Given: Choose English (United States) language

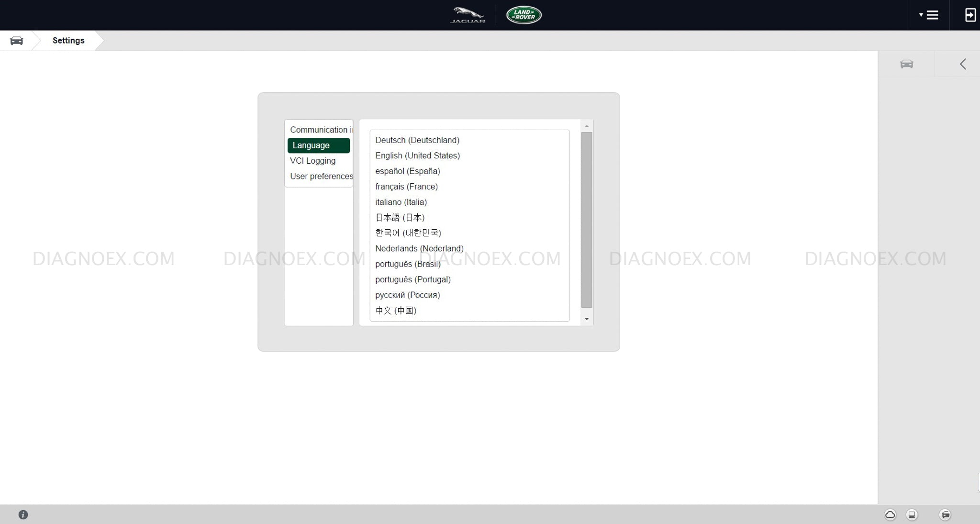Looking at the screenshot, I should pos(417,156).
